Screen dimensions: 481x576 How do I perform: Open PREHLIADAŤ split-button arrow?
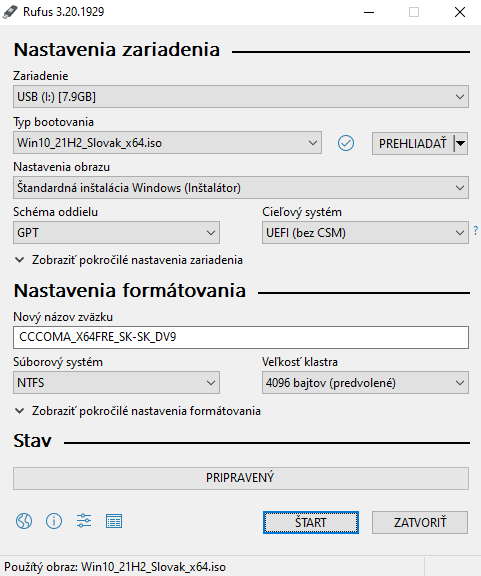click(461, 143)
